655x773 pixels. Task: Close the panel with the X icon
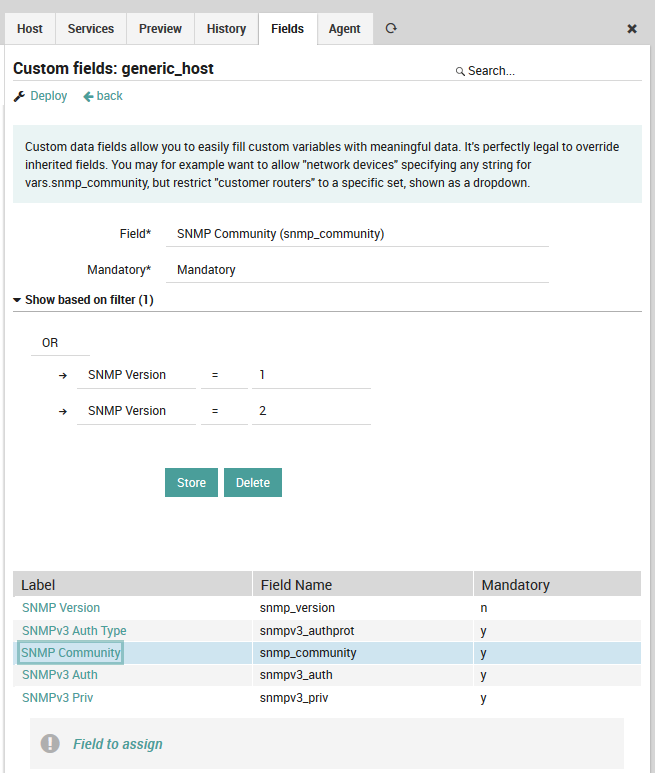[632, 29]
